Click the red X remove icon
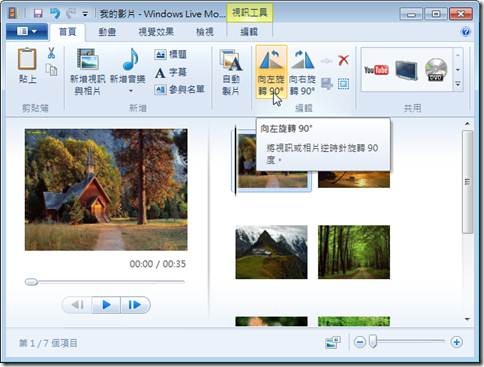The width and height of the screenshot is (484, 367). (x=343, y=60)
